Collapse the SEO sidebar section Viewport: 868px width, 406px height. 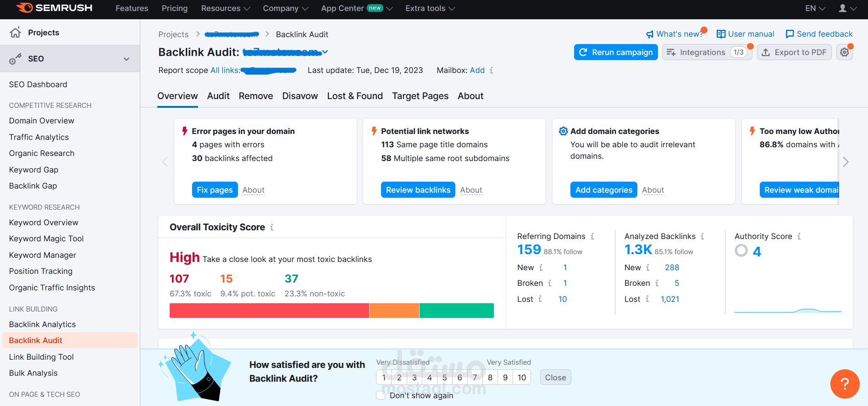[x=127, y=59]
